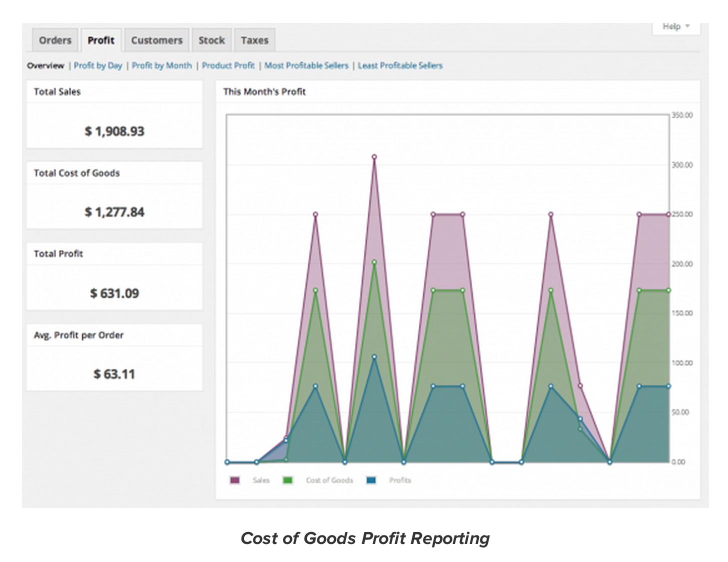Open the Stock reports tab
728x562 pixels.
(211, 40)
